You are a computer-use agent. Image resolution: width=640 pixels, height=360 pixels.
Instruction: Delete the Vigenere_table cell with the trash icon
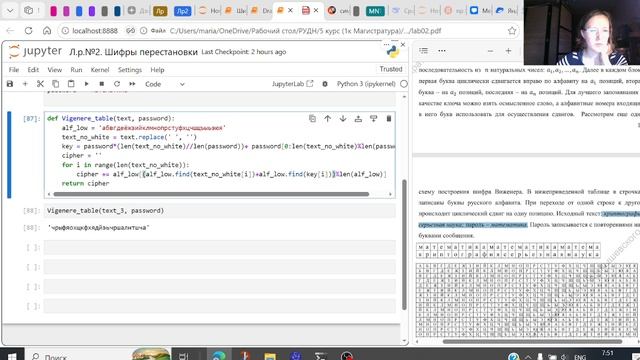click(x=389, y=118)
